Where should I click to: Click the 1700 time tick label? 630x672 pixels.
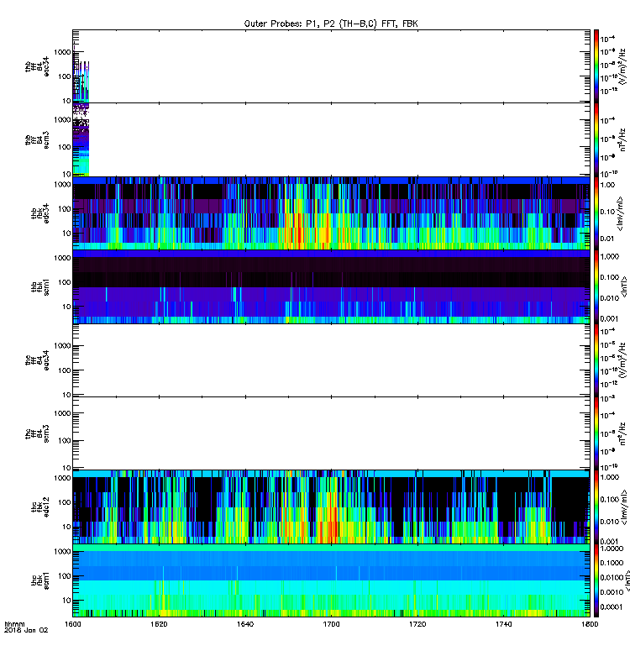click(x=331, y=624)
